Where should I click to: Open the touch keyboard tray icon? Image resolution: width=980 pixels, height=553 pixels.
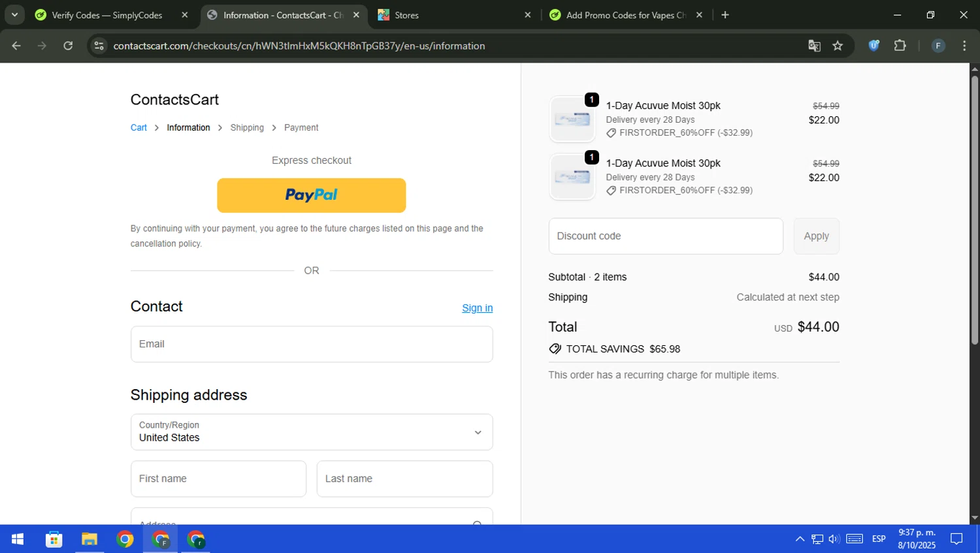[x=855, y=539]
